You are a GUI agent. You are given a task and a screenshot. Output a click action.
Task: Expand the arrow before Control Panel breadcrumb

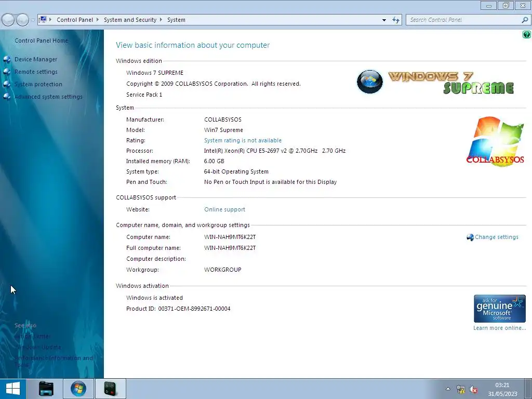[50, 20]
